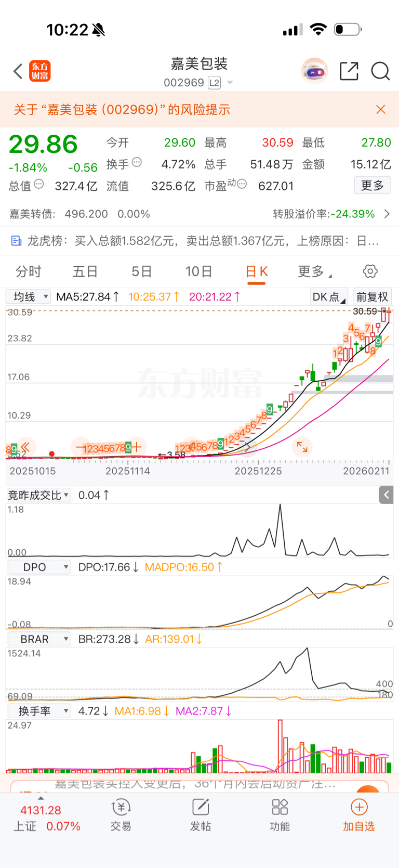Switch to the 5日 tab
Screen dimensions: 399x868
pos(141,271)
